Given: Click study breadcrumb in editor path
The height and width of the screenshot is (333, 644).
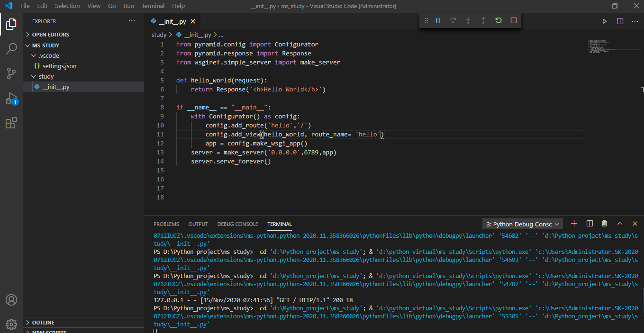Looking at the screenshot, I should pos(159,35).
